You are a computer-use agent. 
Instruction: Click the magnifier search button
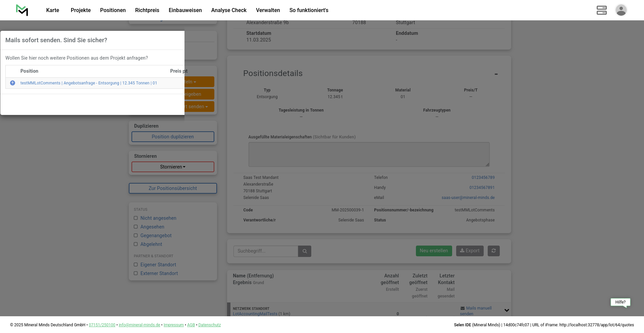[305, 251]
